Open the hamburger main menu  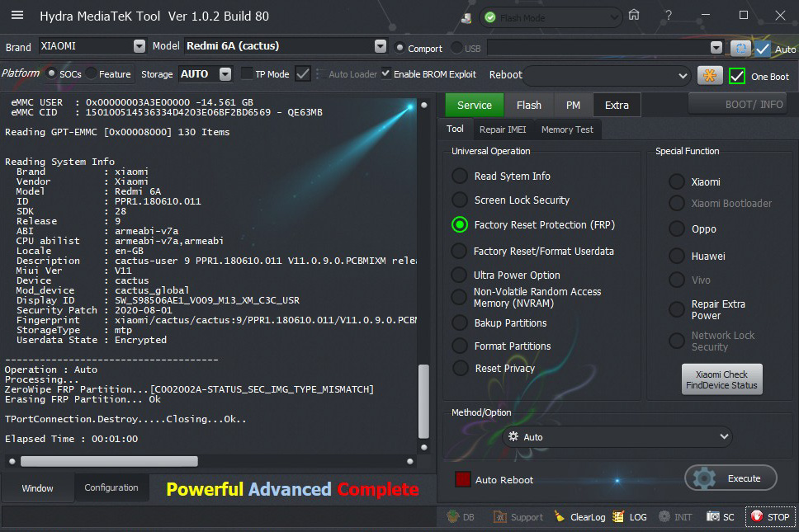[x=17, y=16]
